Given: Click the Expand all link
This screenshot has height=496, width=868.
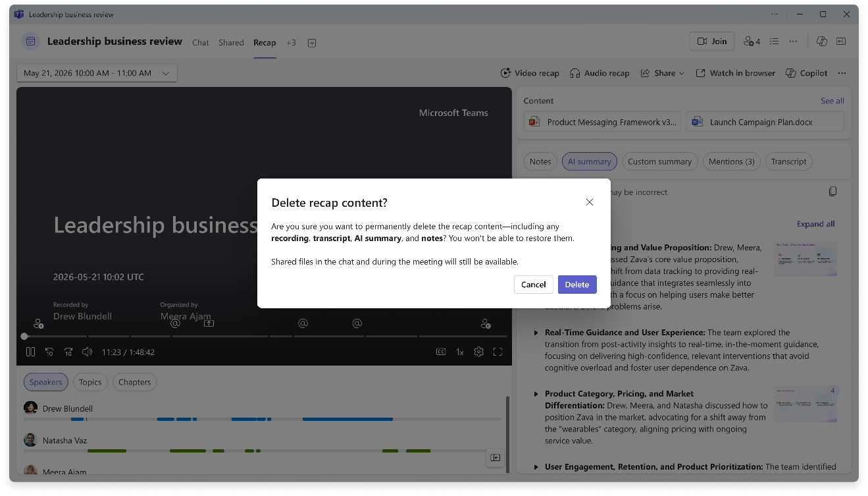Looking at the screenshot, I should click(x=815, y=224).
